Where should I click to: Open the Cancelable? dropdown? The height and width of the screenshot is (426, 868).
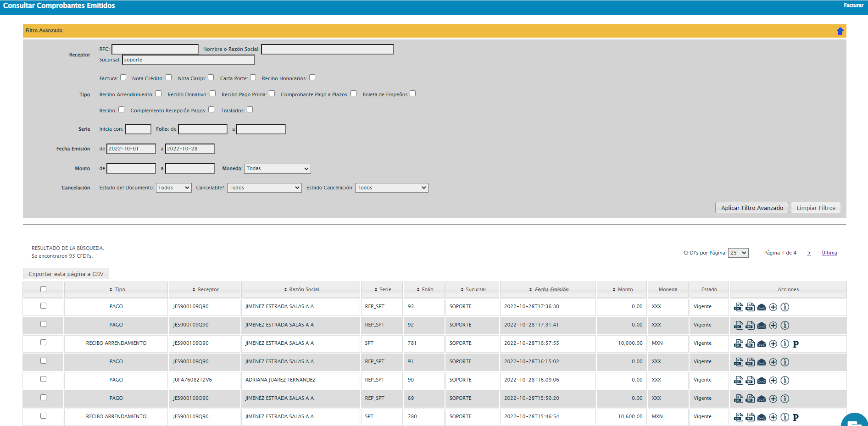click(x=264, y=188)
